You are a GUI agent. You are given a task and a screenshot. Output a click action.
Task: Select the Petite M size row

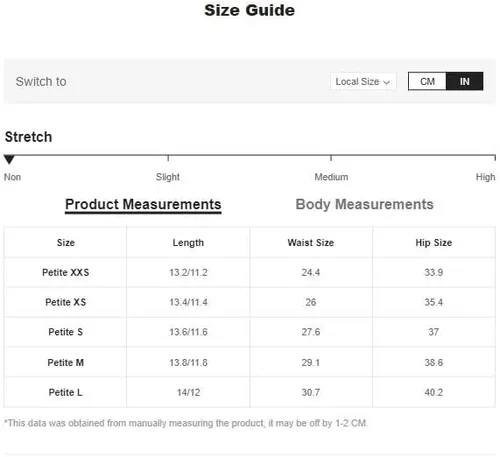click(249, 362)
